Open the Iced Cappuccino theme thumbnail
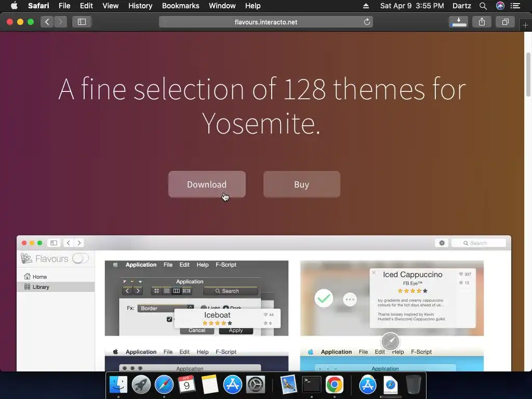532x399 pixels. pyautogui.click(x=392, y=298)
